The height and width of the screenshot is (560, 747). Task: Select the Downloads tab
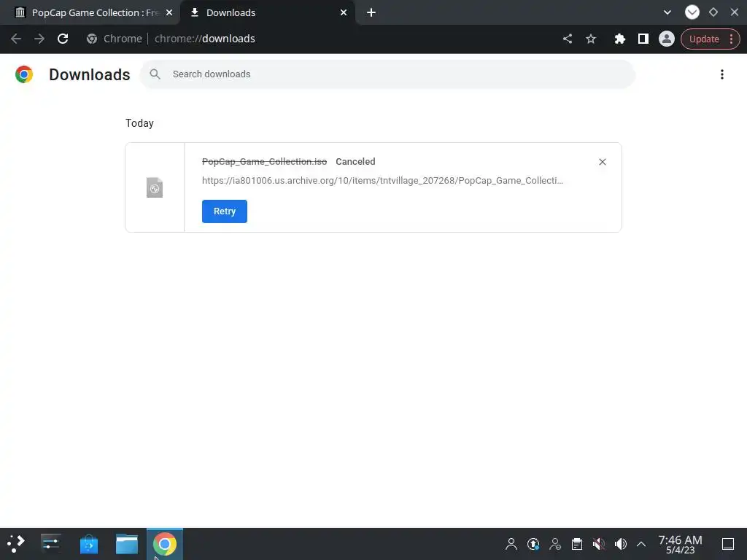click(267, 12)
